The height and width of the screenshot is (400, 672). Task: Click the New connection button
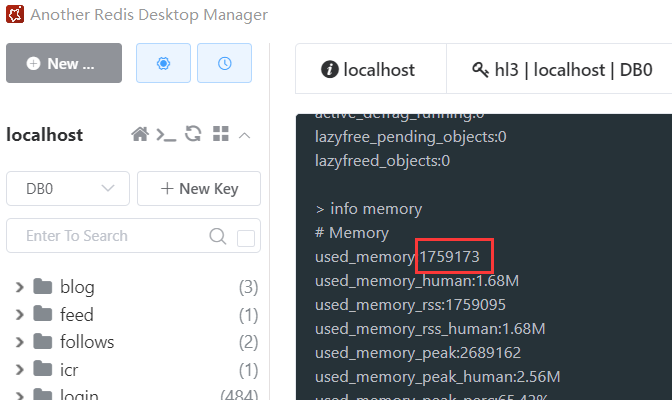63,63
